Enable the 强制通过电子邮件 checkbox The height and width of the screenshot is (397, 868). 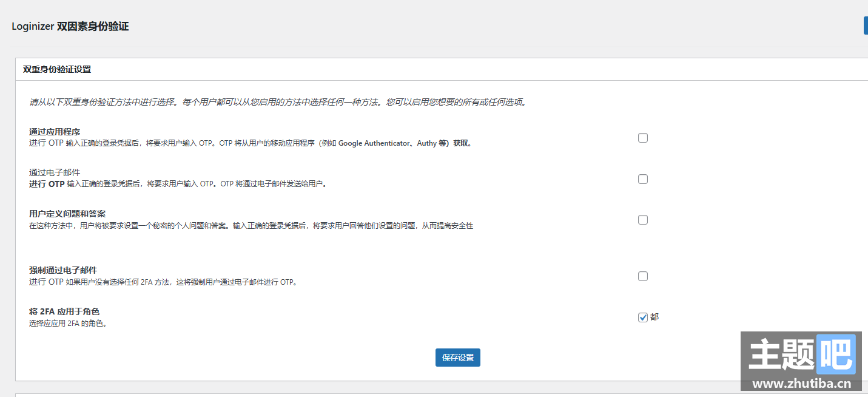click(x=643, y=276)
